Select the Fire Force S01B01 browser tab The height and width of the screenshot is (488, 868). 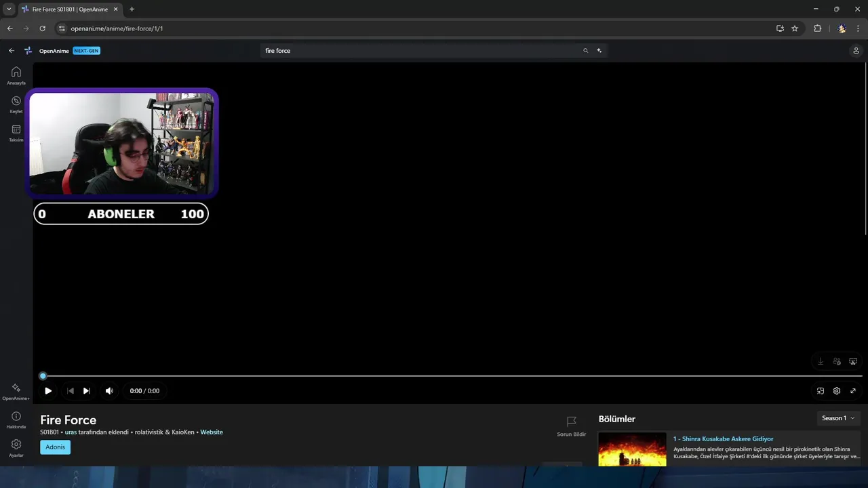coord(70,9)
